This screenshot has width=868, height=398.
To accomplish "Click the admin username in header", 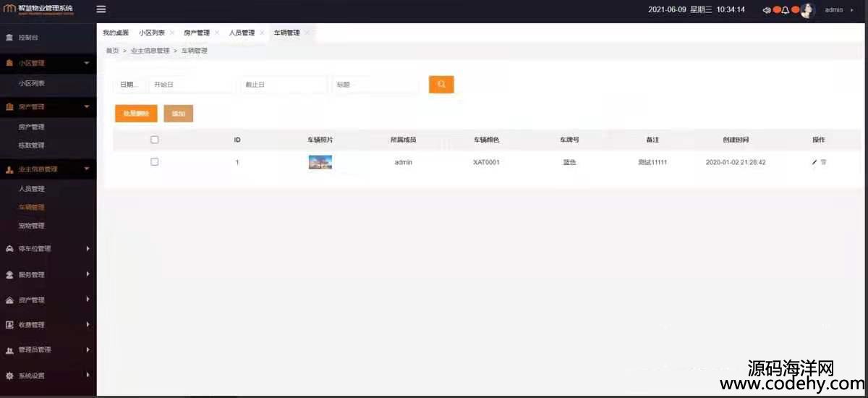I will coord(834,10).
